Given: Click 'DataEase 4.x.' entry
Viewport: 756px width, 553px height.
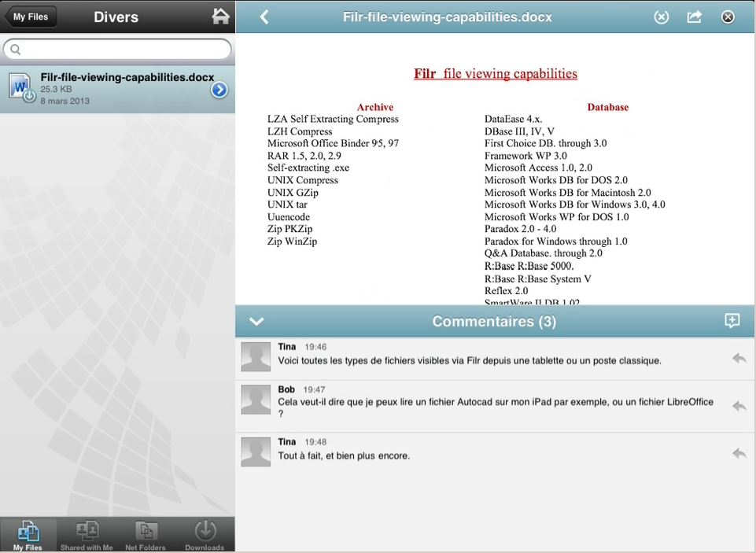Looking at the screenshot, I should click(513, 119).
